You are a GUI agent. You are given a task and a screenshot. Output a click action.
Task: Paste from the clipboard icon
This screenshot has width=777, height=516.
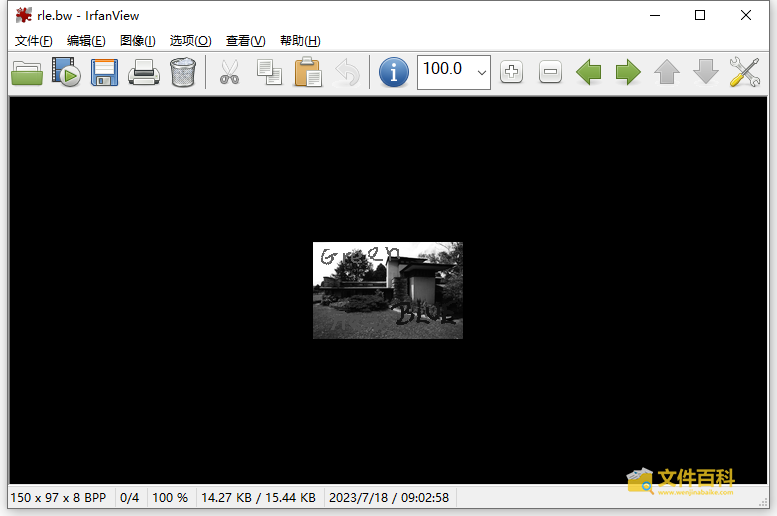coord(308,73)
